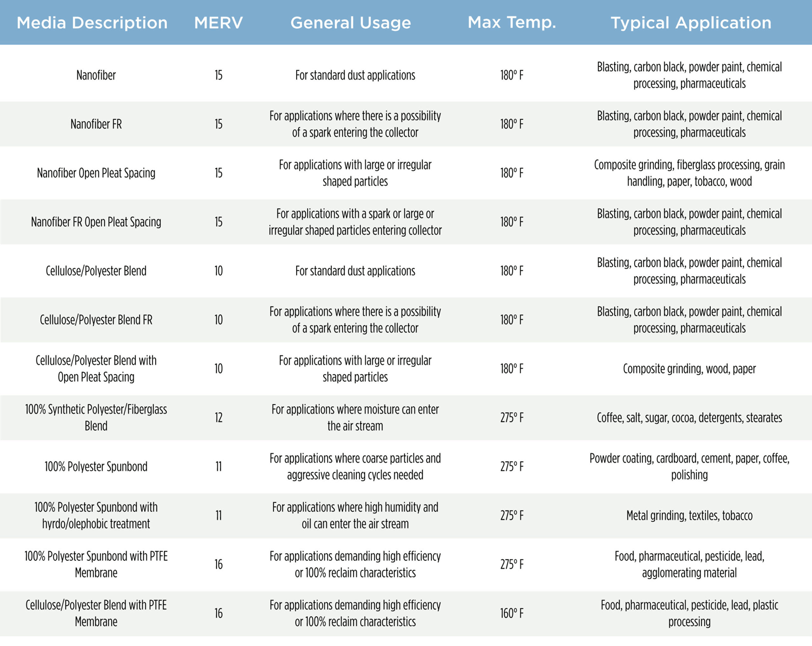812x646 pixels.
Task: Click the Cellulose/Polyester Blend FR label
Action: tap(96, 320)
